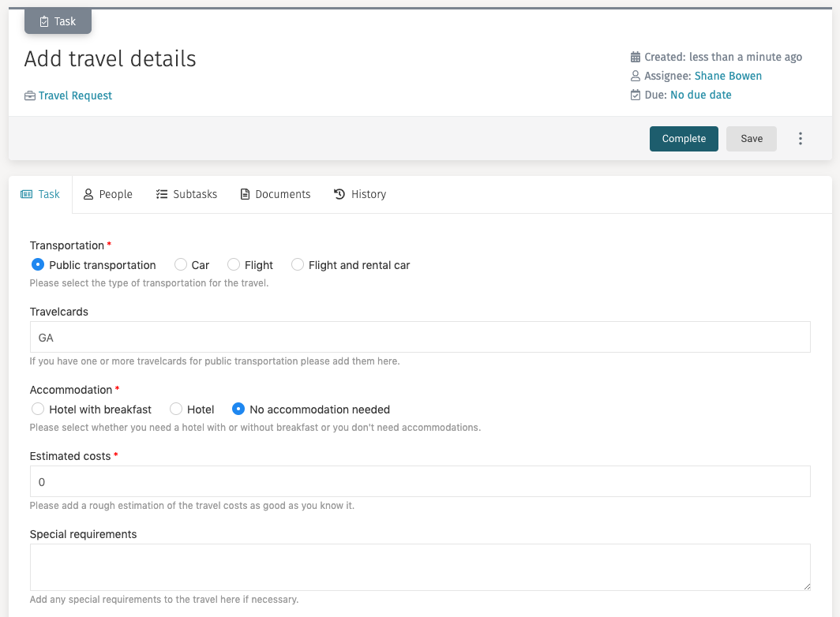
Task: Select Flight and rental car transportation
Action: pos(298,264)
